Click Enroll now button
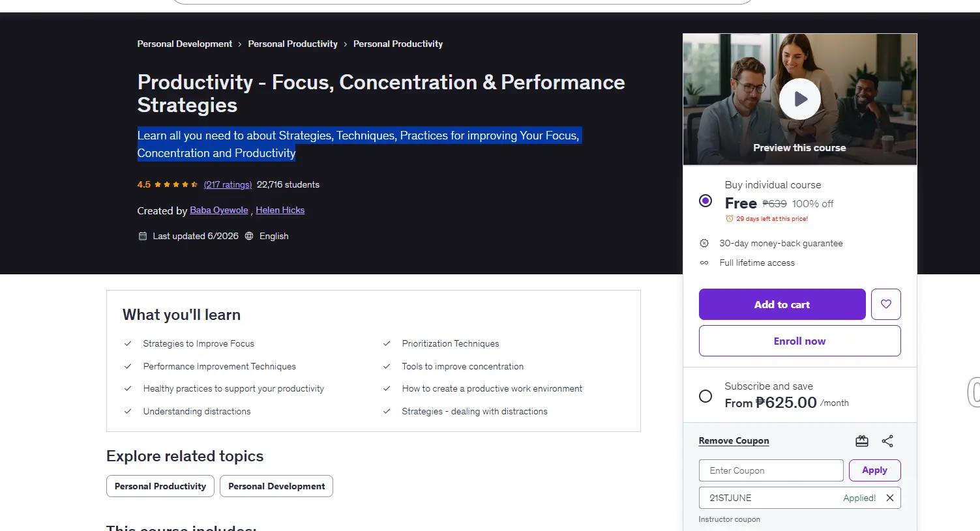This screenshot has width=980, height=531. tap(799, 341)
